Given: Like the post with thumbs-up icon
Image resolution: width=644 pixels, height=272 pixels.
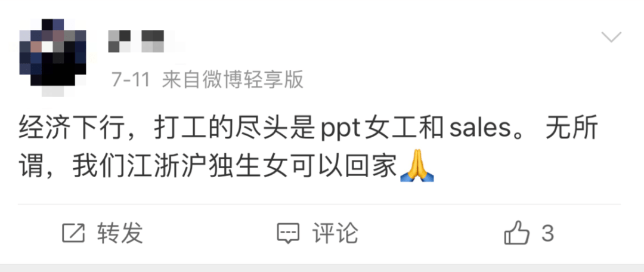Looking at the screenshot, I should 516,233.
